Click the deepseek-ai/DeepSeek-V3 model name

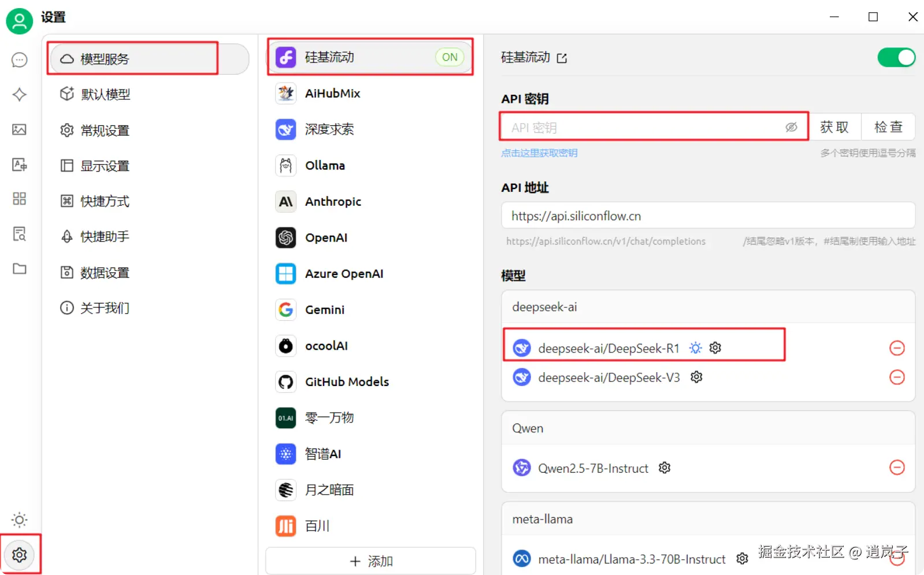tap(609, 377)
